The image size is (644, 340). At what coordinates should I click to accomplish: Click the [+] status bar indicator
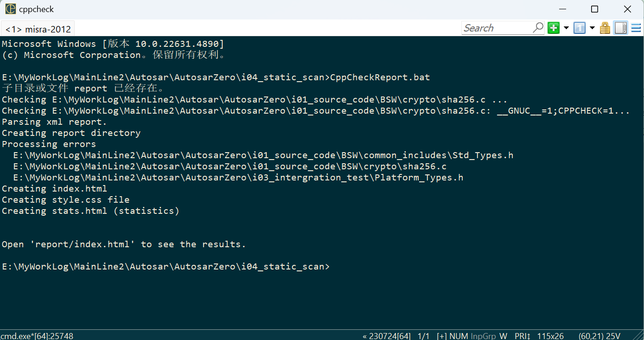[x=442, y=336]
